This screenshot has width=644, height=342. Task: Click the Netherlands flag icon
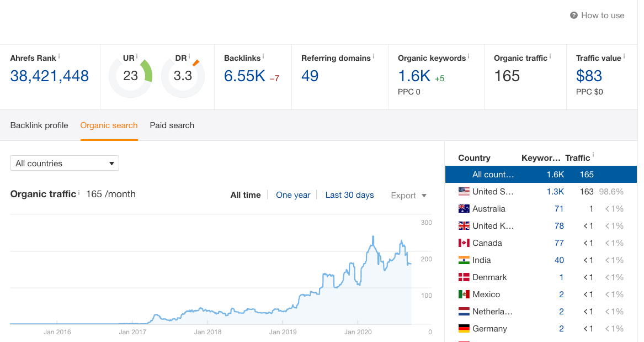(x=464, y=312)
